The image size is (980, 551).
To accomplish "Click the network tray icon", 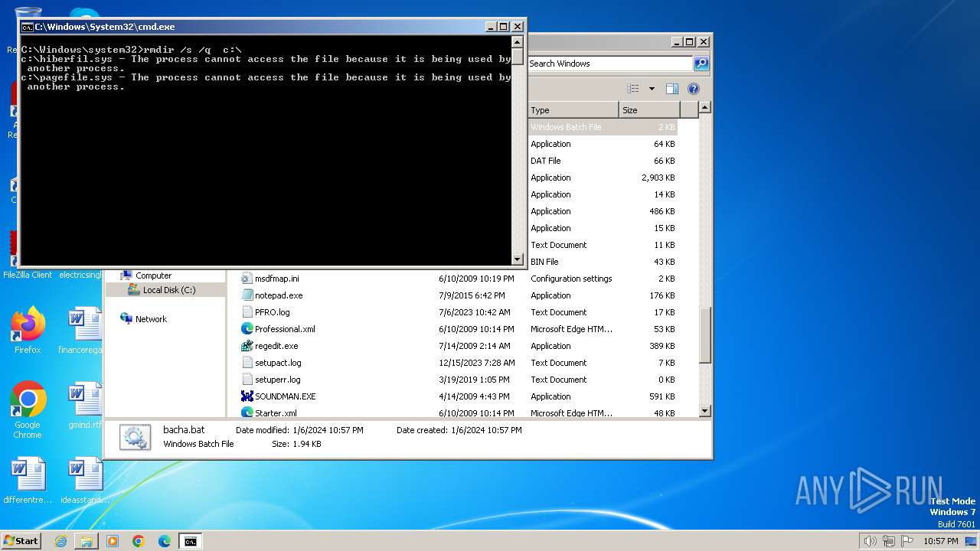I will [x=889, y=541].
